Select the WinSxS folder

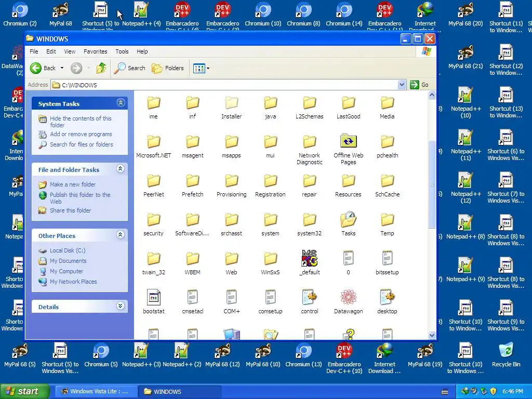[270, 264]
